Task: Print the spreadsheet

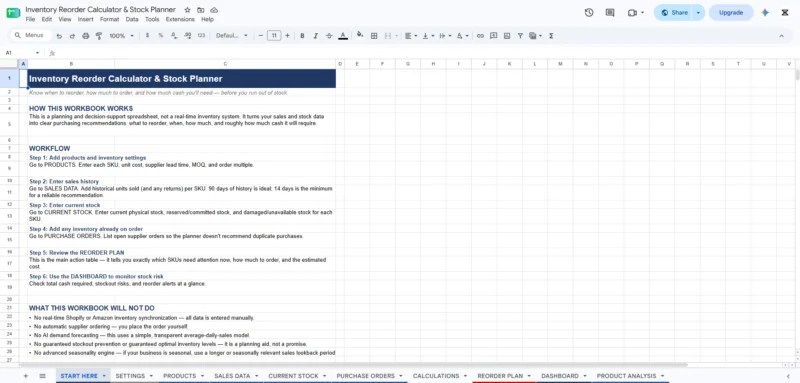Action: point(86,36)
